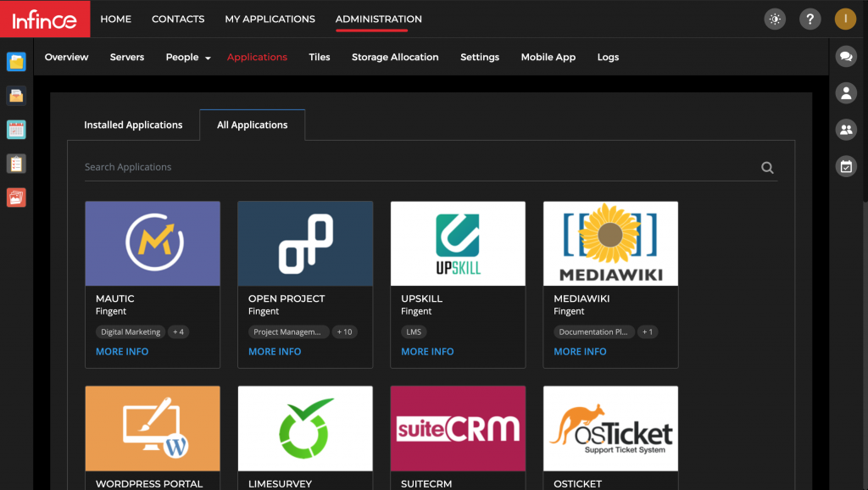868x490 pixels.
Task: Switch to Installed Applications tab
Action: (133, 125)
